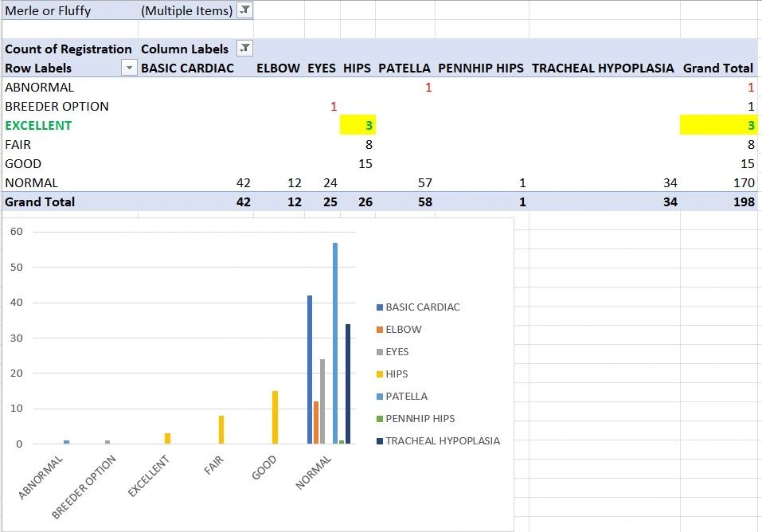Click the EXCELLENT row label cell
Screen dimensions: 762x532
tap(38, 125)
